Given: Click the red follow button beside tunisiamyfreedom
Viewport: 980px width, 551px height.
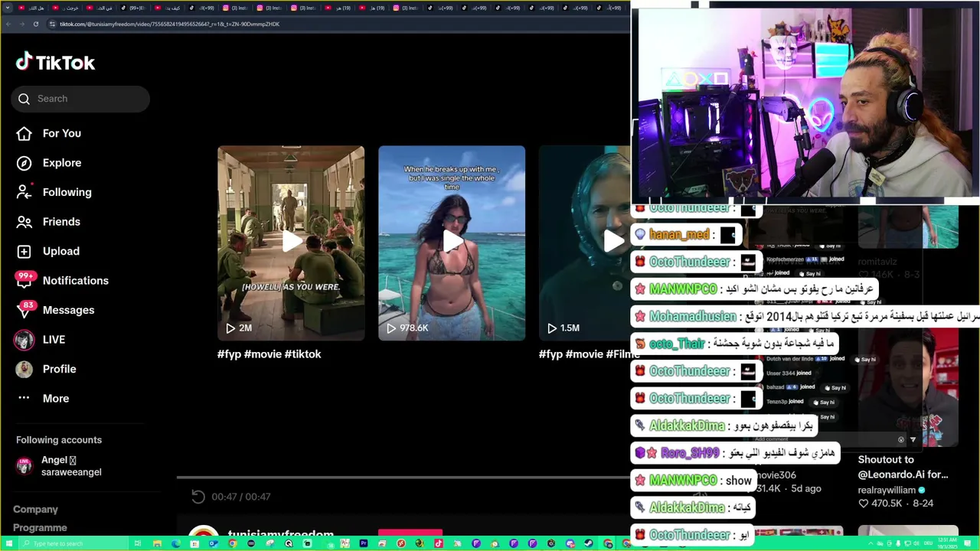Looking at the screenshot, I should 410,533.
